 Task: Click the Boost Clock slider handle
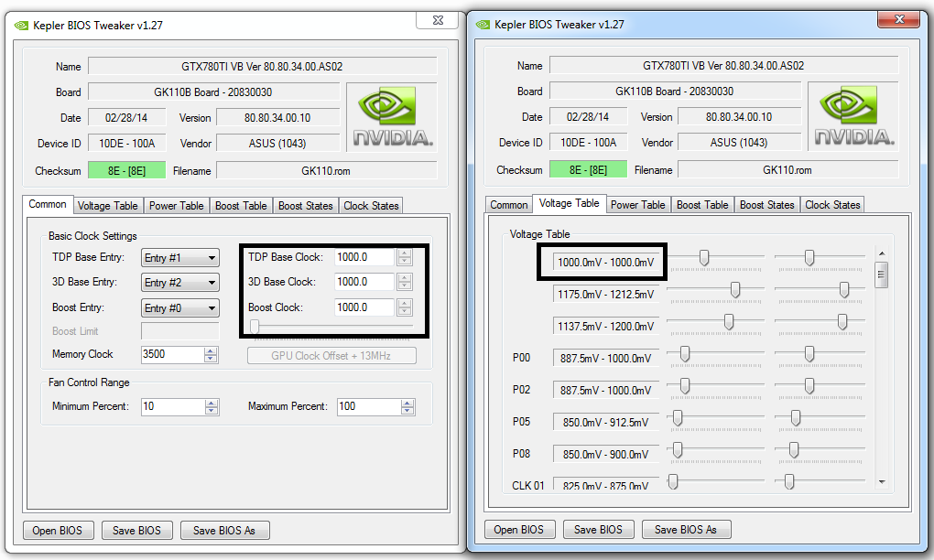[255, 326]
